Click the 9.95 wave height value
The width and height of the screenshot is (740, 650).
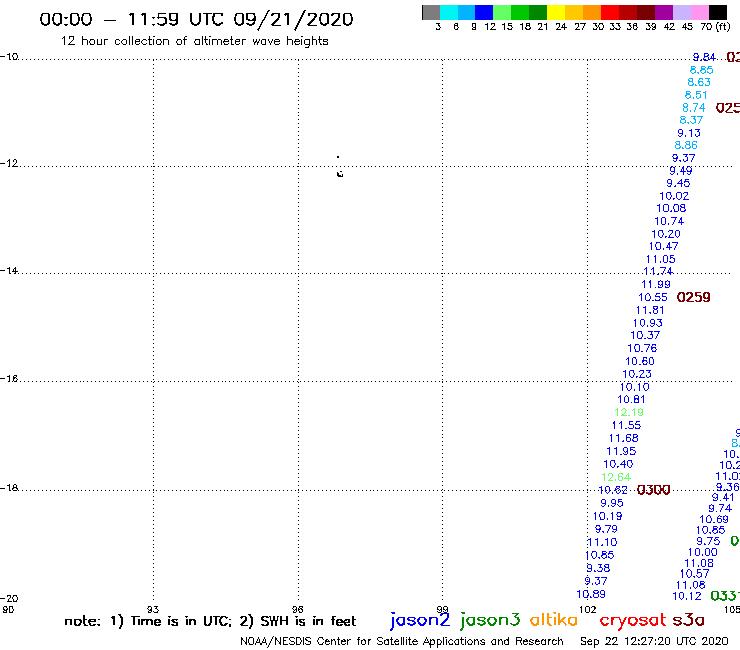[612, 503]
